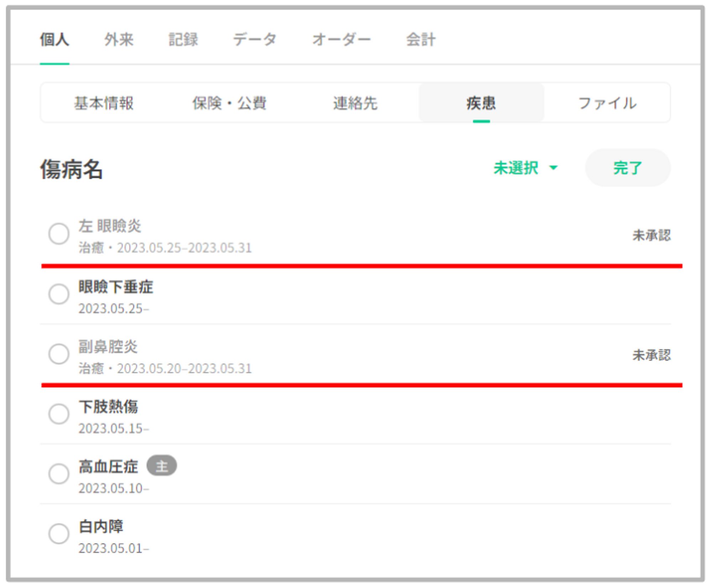The height and width of the screenshot is (588, 712).
Task: Select radio button for 高血圧症
Action: coord(59,473)
